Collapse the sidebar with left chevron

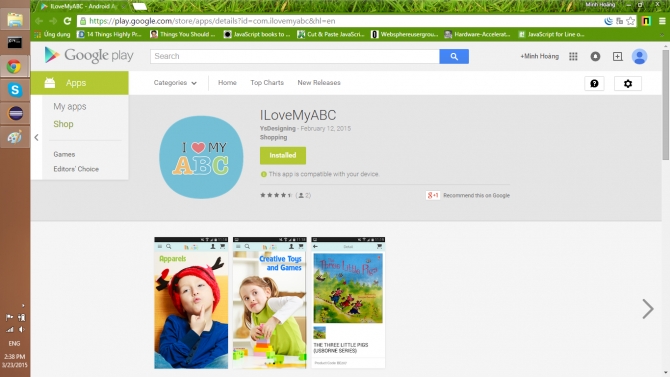click(36, 138)
